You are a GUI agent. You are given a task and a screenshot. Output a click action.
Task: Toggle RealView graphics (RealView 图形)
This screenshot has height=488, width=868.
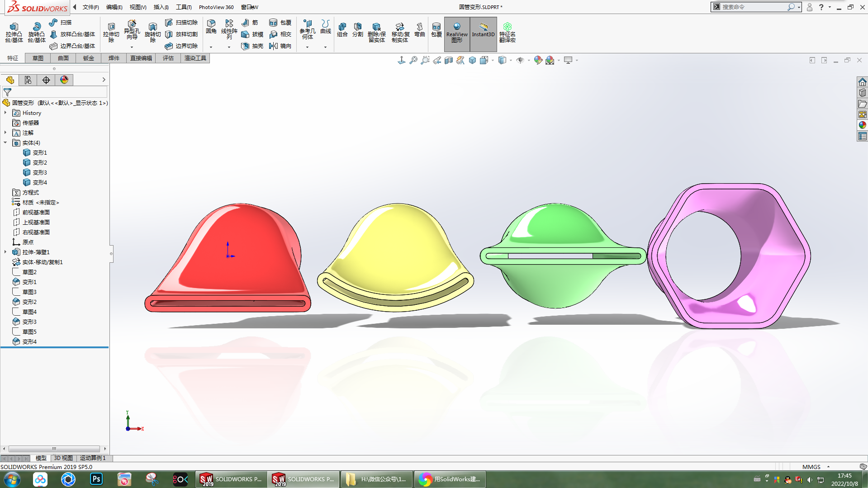[x=457, y=34]
